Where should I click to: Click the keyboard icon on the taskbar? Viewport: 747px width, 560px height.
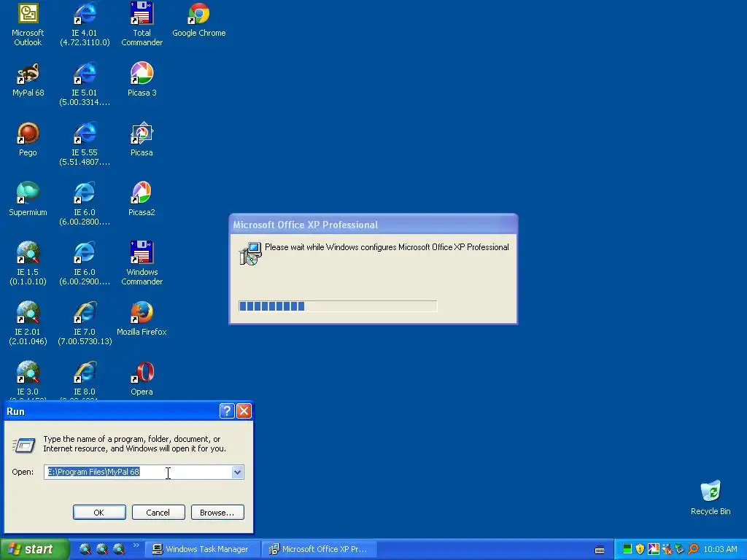point(600,550)
